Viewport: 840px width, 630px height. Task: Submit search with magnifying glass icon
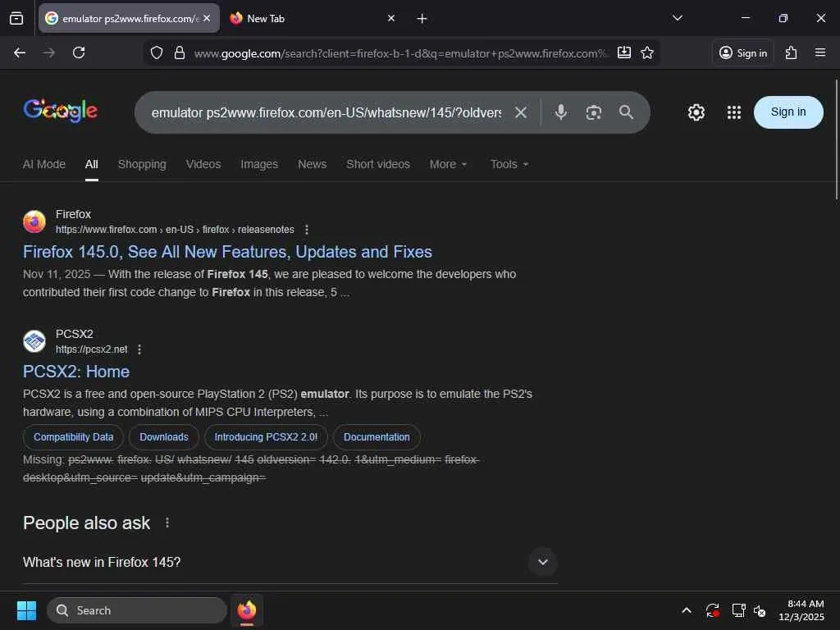(x=626, y=112)
